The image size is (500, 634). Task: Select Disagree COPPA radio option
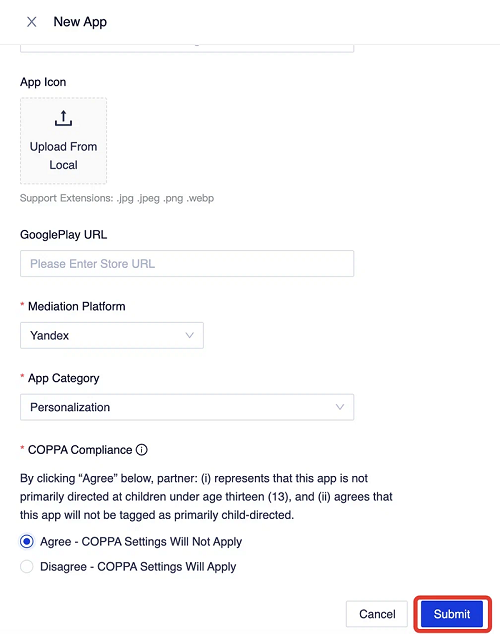pos(27,566)
